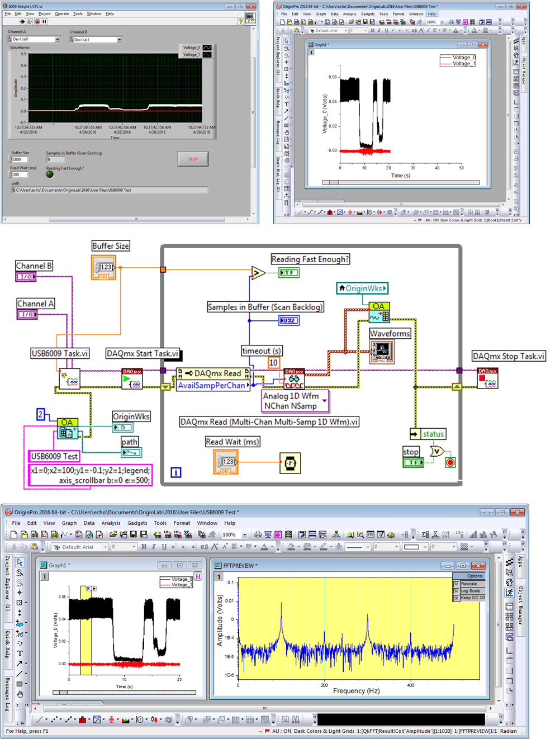Click the Voltage_0 plot legend swatch in LabVIEW
This screenshot has height=739, width=560.
coord(207,48)
